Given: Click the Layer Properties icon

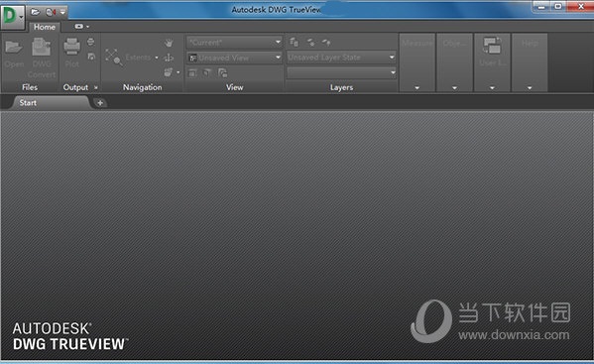Looking at the screenshot, I should pos(294,42).
